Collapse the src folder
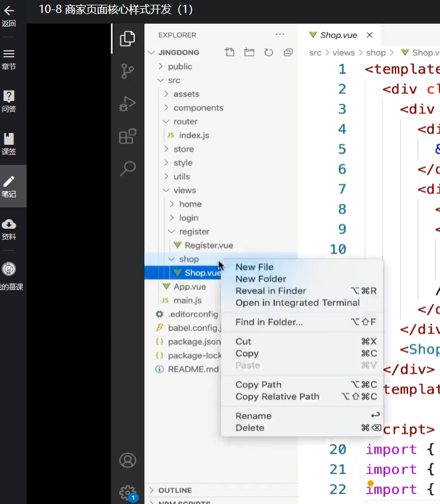Viewport: 440px width, 504px height. pos(174,80)
